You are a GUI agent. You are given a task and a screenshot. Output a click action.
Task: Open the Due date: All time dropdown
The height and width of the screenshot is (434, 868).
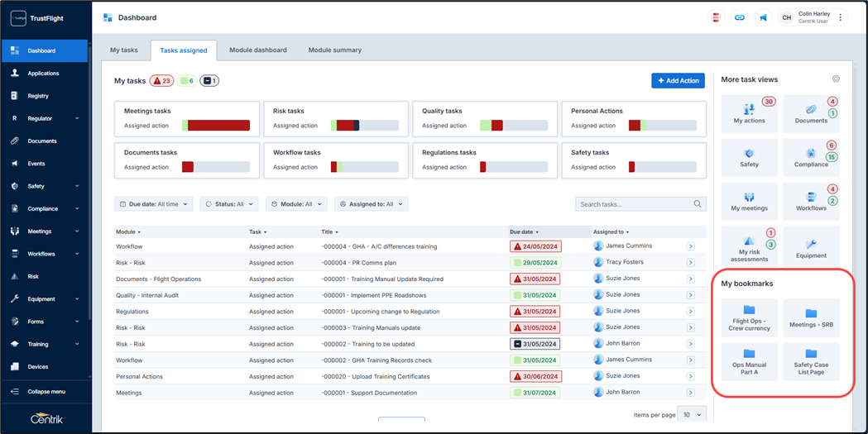pyautogui.click(x=153, y=204)
